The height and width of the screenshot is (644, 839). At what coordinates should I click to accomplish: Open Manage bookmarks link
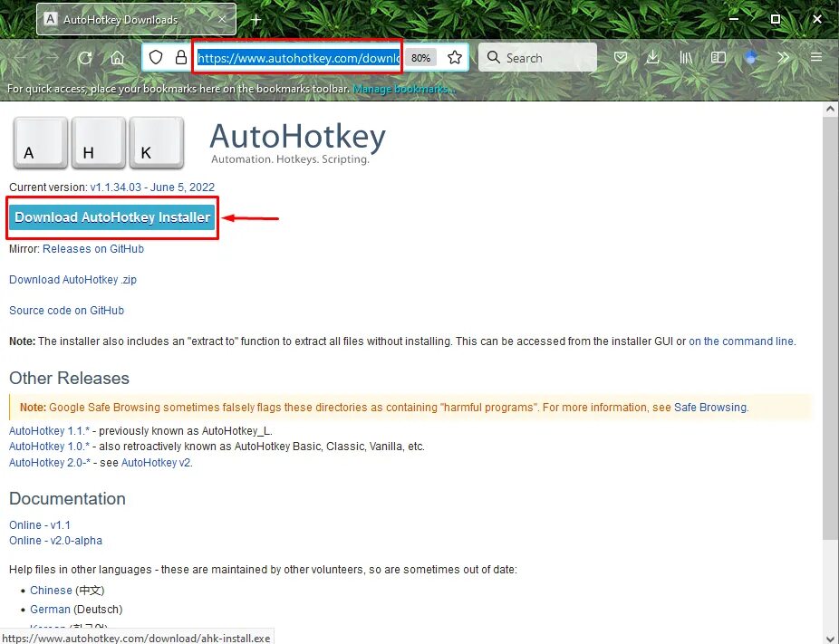pos(404,89)
